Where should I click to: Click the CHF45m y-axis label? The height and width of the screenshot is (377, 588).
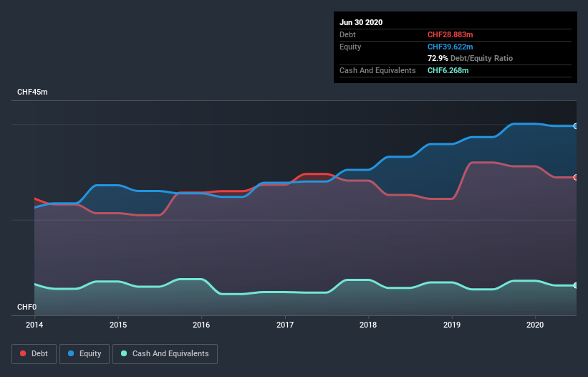32,92
